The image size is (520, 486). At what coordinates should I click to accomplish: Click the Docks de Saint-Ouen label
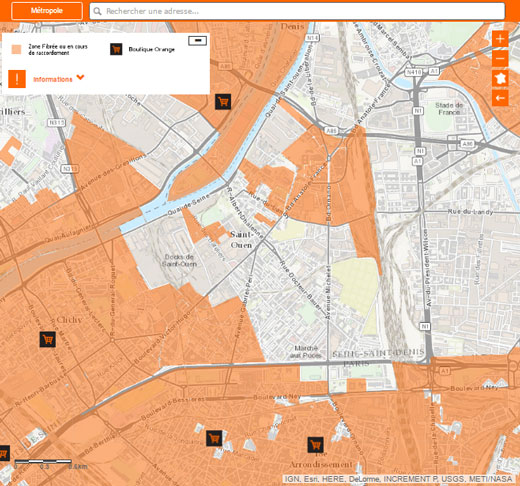pyautogui.click(x=179, y=260)
